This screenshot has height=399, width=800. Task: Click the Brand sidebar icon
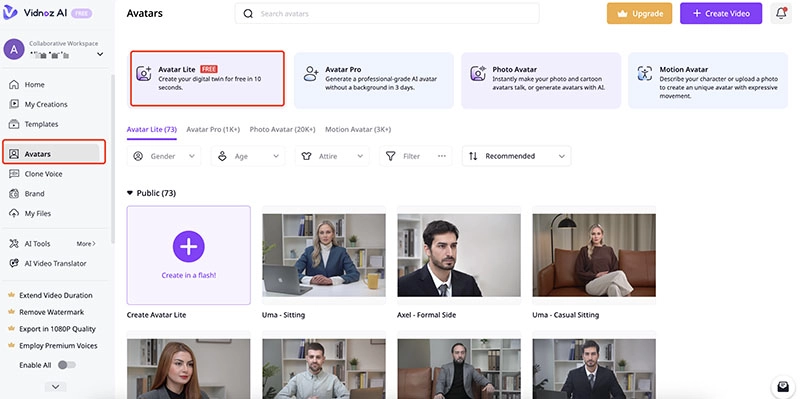coord(14,194)
